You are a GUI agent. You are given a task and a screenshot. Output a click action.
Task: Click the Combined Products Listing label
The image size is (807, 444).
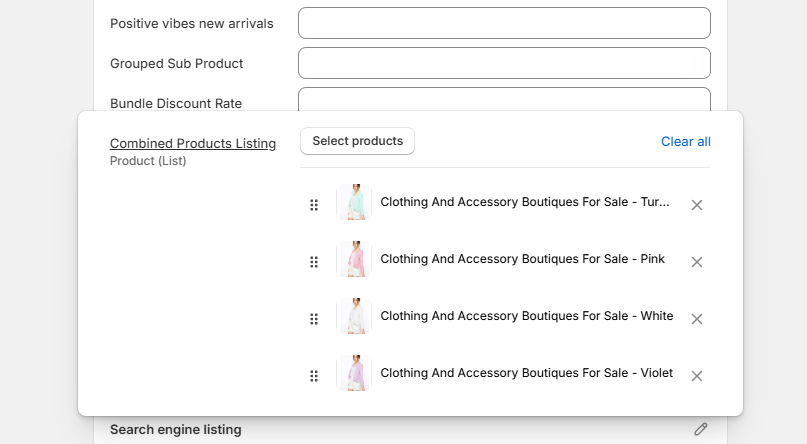coord(193,144)
